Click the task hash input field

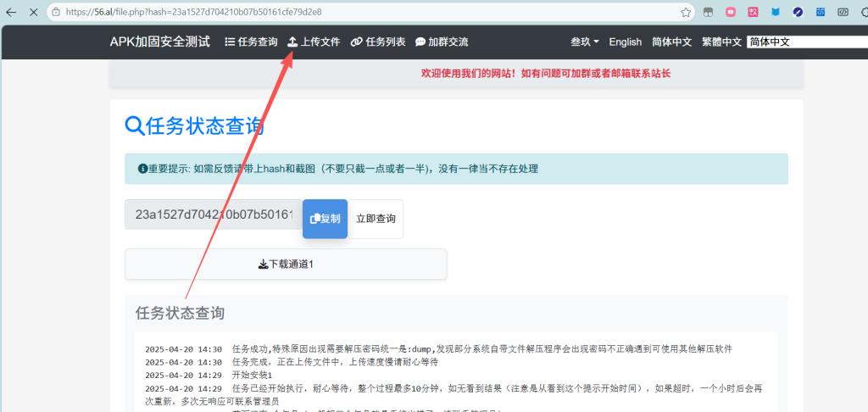coord(214,214)
